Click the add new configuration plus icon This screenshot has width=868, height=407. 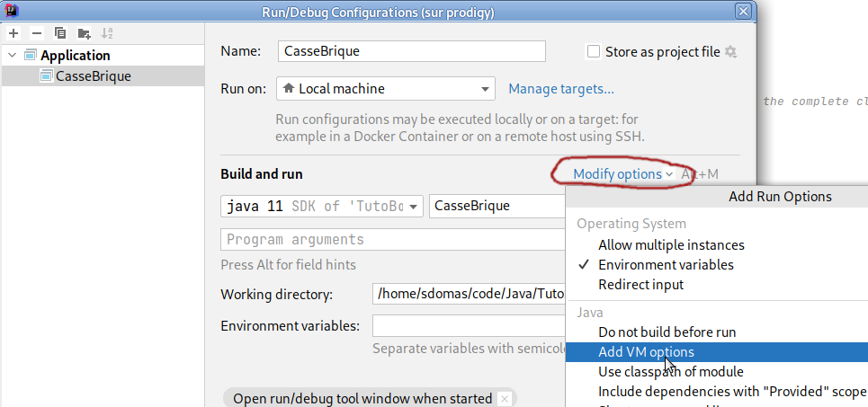13,33
